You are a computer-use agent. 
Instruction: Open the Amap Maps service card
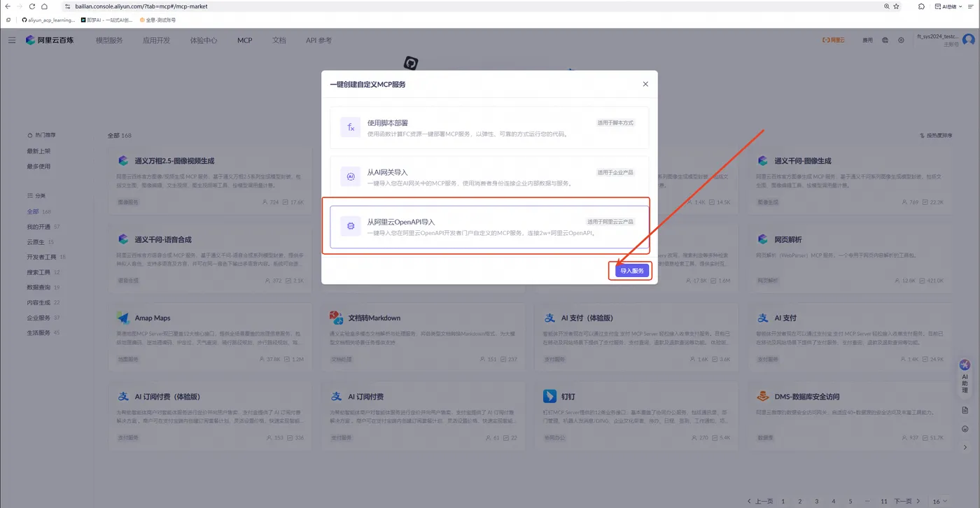[x=211, y=337]
